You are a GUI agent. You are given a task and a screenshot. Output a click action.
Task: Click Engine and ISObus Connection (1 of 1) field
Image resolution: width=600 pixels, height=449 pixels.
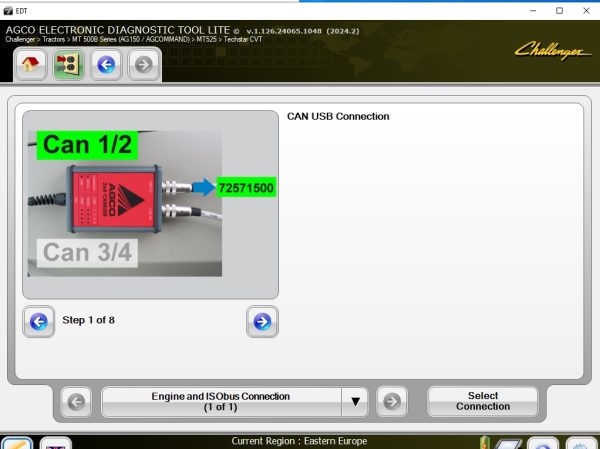(221, 402)
